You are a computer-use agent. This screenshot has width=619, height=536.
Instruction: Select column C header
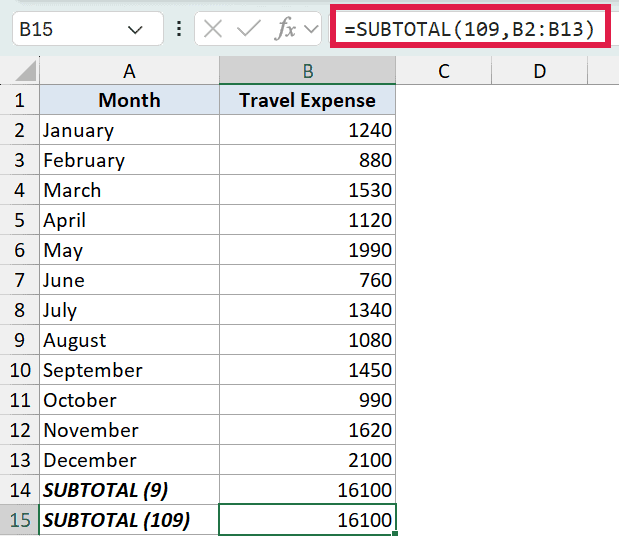(x=444, y=71)
